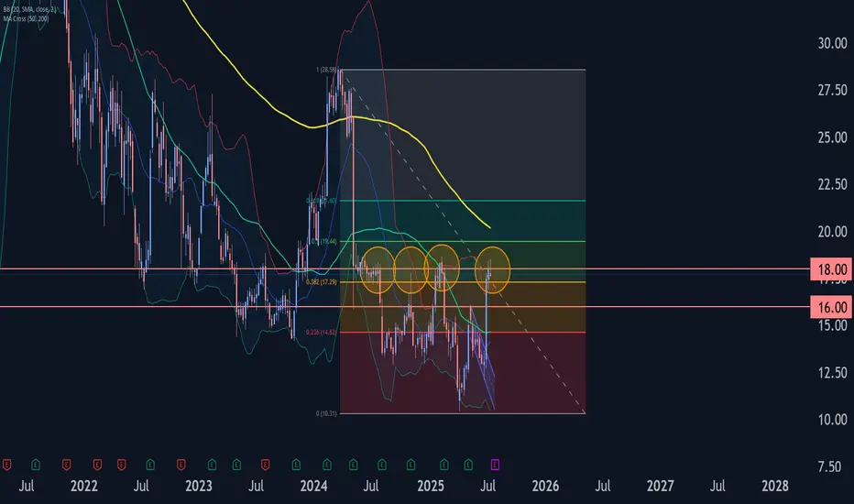
Task: Click the 2025 label on time axis
Action: pyautogui.click(x=431, y=486)
